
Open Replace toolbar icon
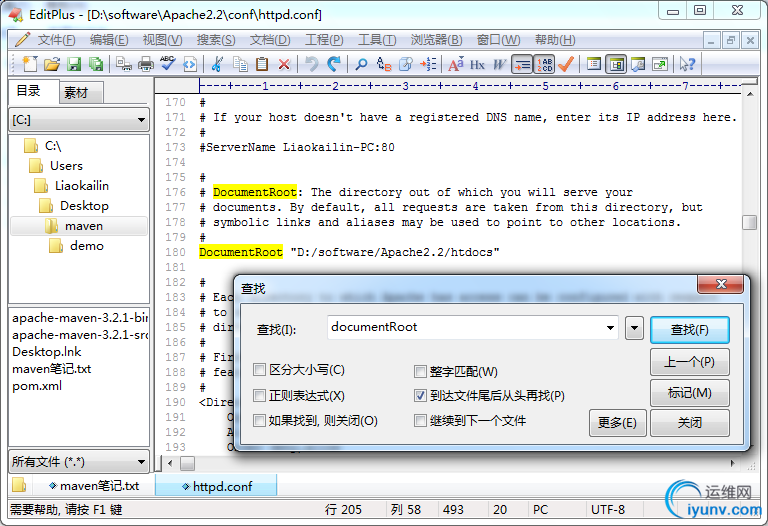(384, 64)
